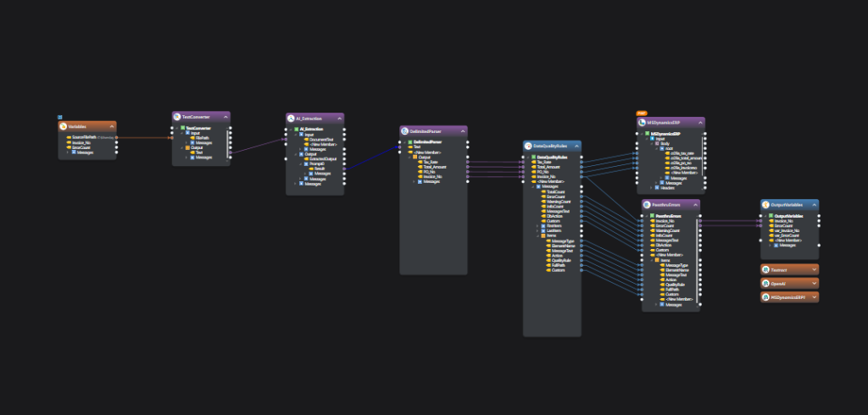Click the MSDynamicsERP node icon
This screenshot has height=415, width=868.
[x=642, y=123]
